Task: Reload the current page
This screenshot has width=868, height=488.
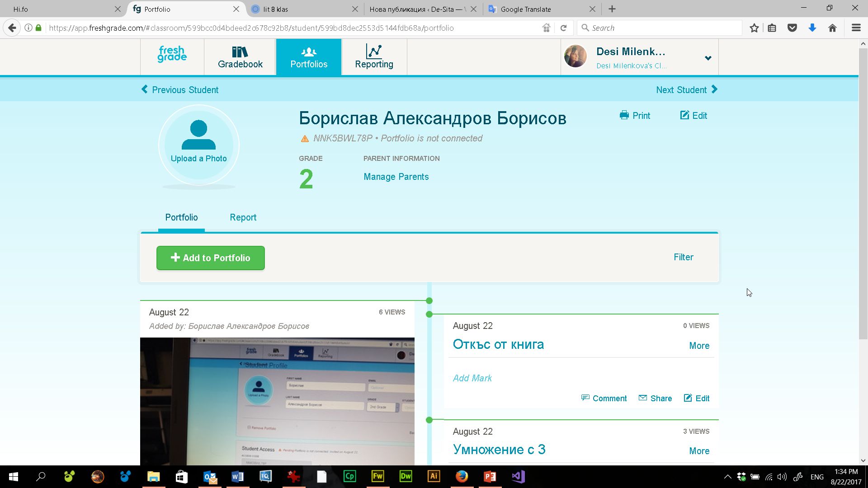Action: [563, 28]
